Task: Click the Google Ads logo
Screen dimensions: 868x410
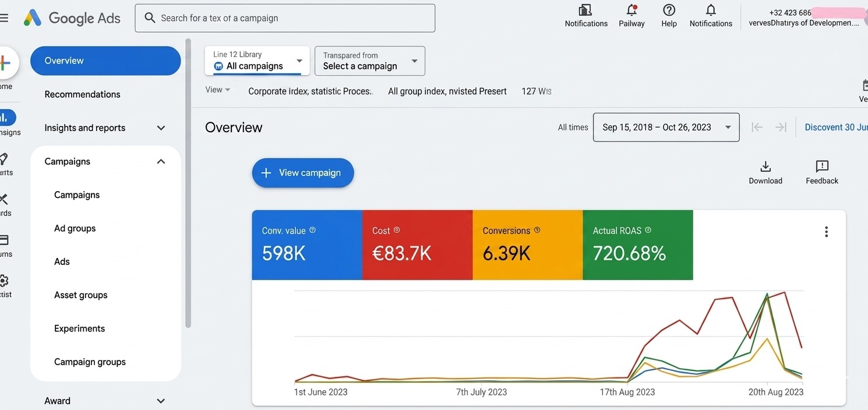Action: point(72,18)
